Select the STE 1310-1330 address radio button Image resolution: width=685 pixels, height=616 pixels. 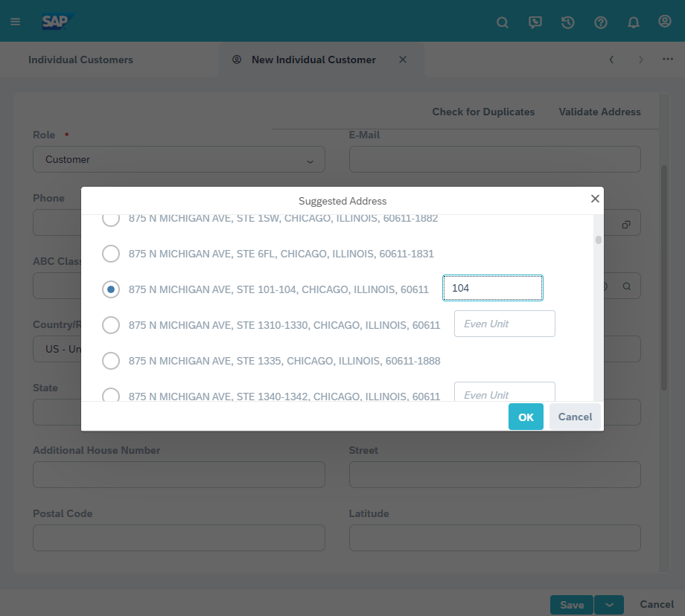click(111, 325)
